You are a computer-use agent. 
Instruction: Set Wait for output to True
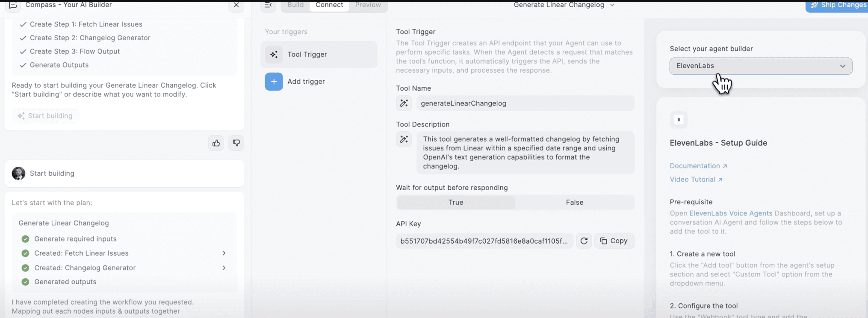[456, 203]
